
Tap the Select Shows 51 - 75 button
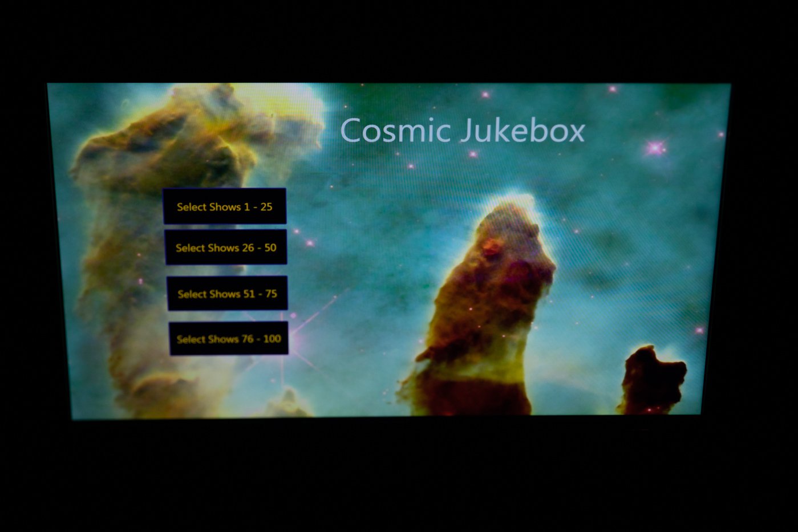pos(227,294)
